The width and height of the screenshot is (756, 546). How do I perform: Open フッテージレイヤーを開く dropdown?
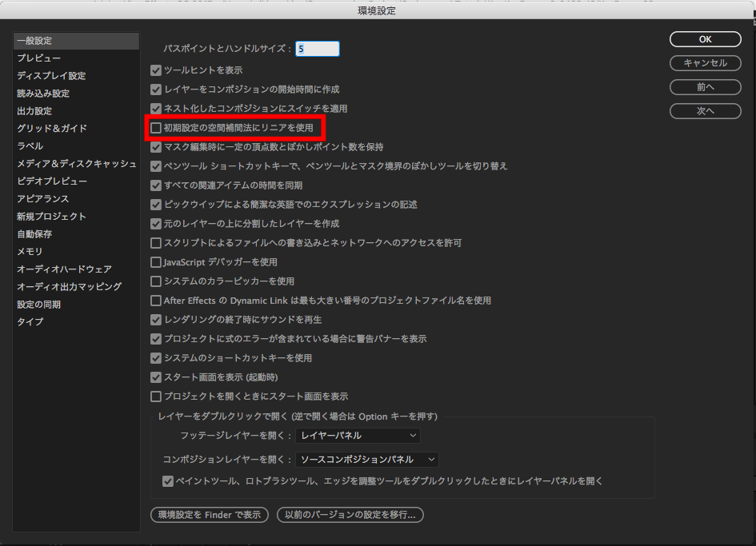[x=358, y=436]
